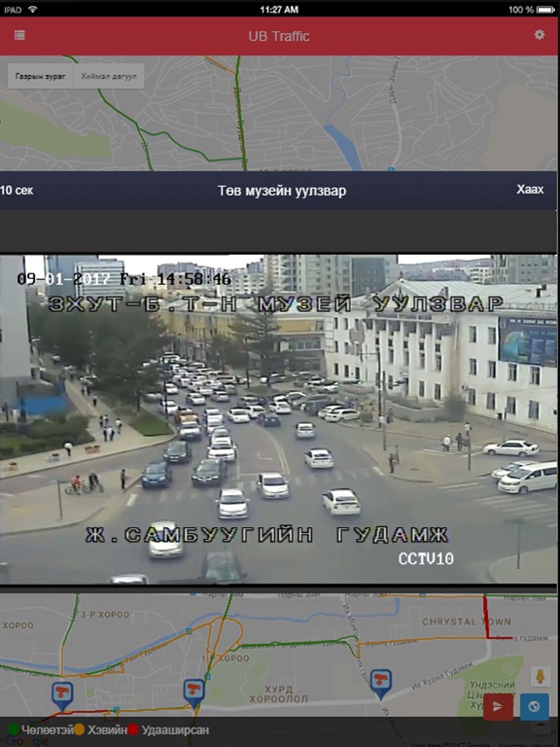Click the Удааширсан legend label

pos(175,729)
